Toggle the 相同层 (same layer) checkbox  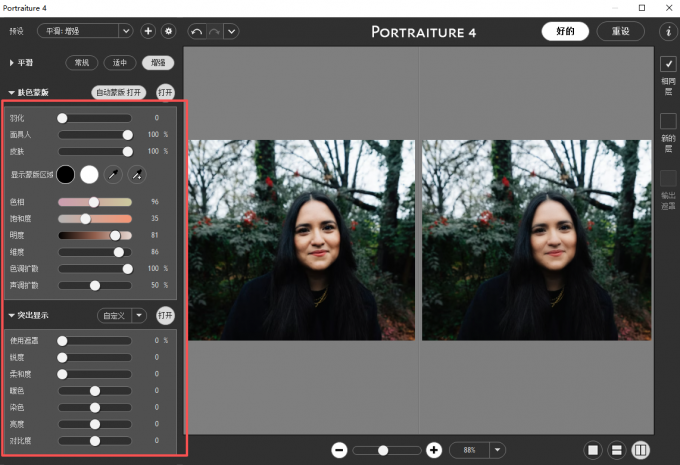pyautogui.click(x=668, y=64)
